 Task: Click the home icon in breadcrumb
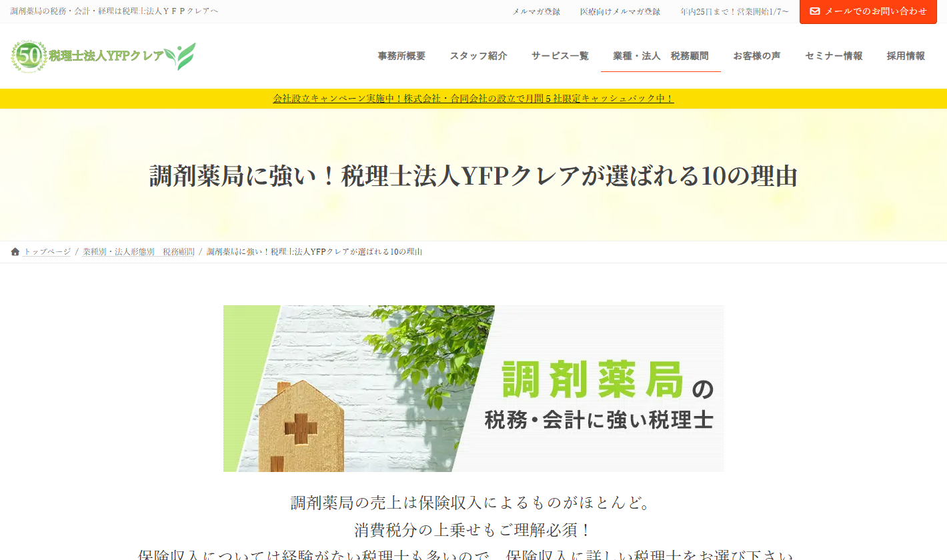15,252
